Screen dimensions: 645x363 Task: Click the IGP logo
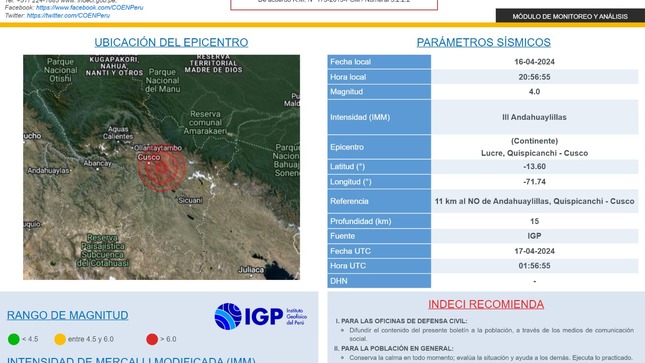pyautogui.click(x=261, y=316)
